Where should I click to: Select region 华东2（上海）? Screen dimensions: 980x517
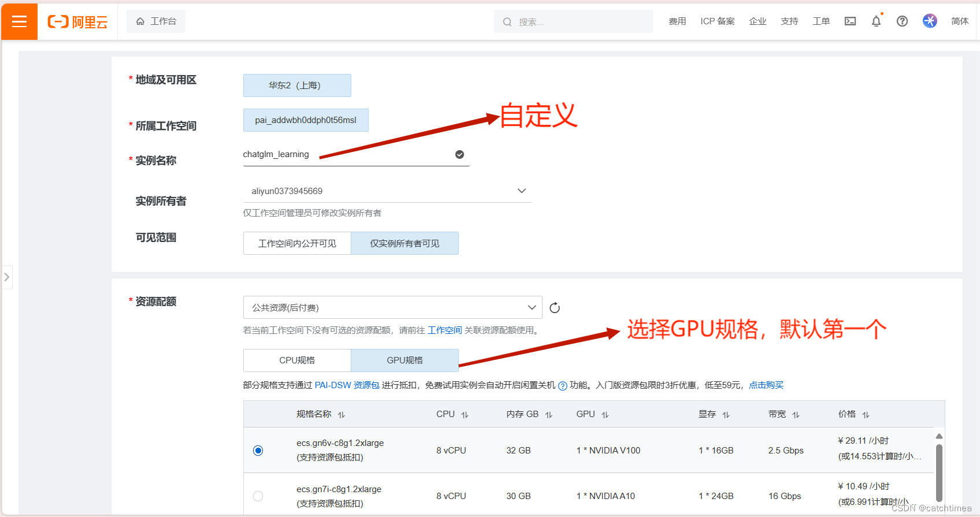(297, 85)
